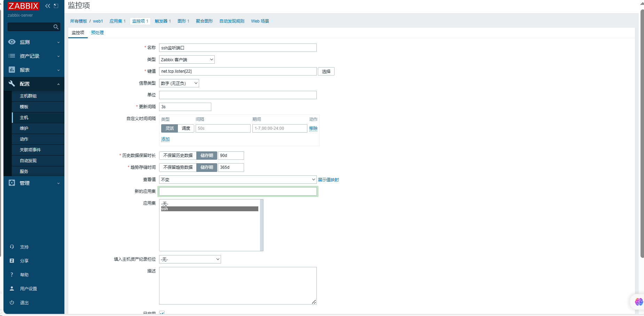Open the 查看值 dropdown
Viewport: 644px width, 316px height.
click(238, 180)
